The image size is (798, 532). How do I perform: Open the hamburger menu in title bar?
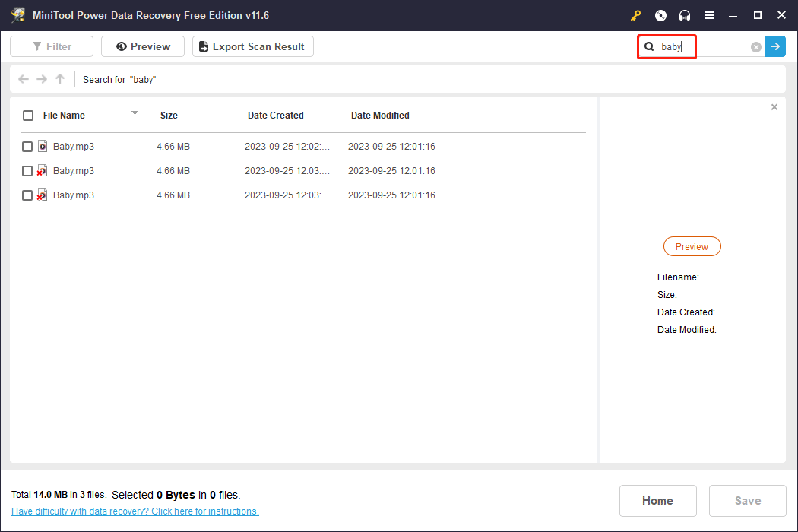point(709,16)
